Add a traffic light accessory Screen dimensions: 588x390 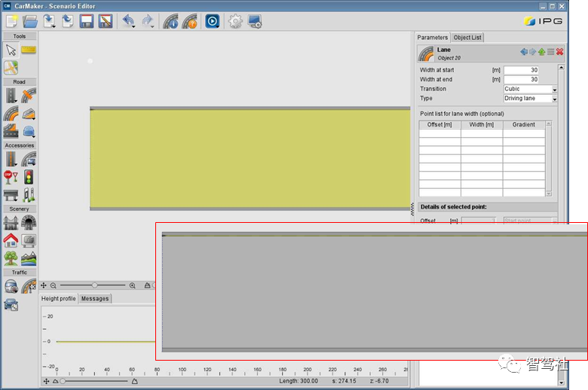point(29,177)
